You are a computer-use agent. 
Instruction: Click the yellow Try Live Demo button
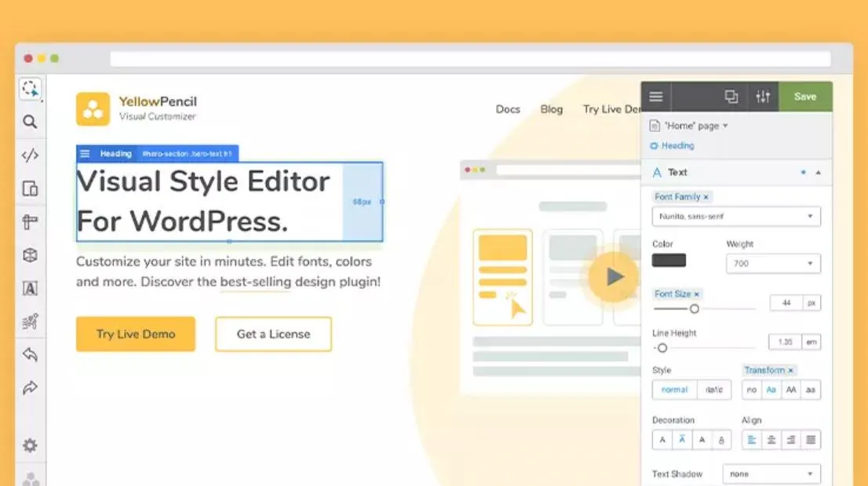tap(136, 334)
